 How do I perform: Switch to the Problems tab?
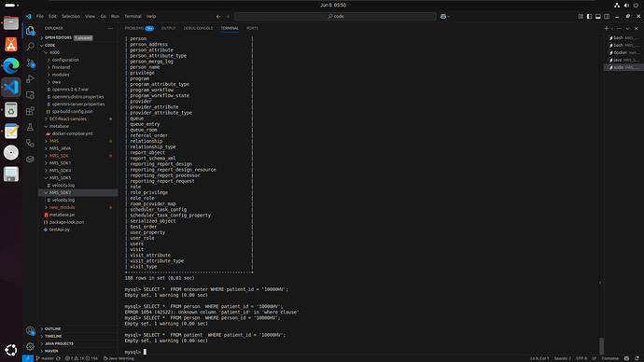click(x=139, y=28)
